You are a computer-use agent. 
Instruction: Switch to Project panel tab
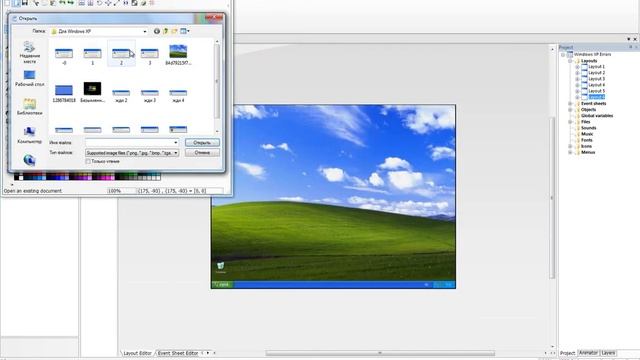[567, 353]
